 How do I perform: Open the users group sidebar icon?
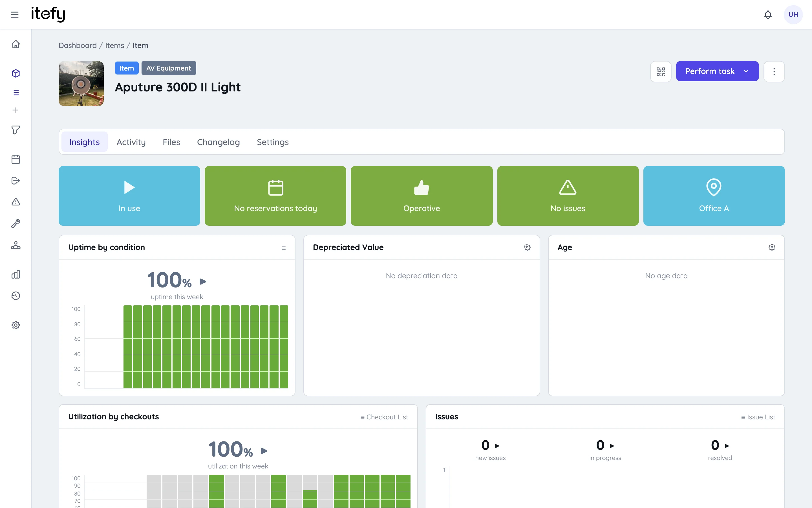click(x=16, y=245)
